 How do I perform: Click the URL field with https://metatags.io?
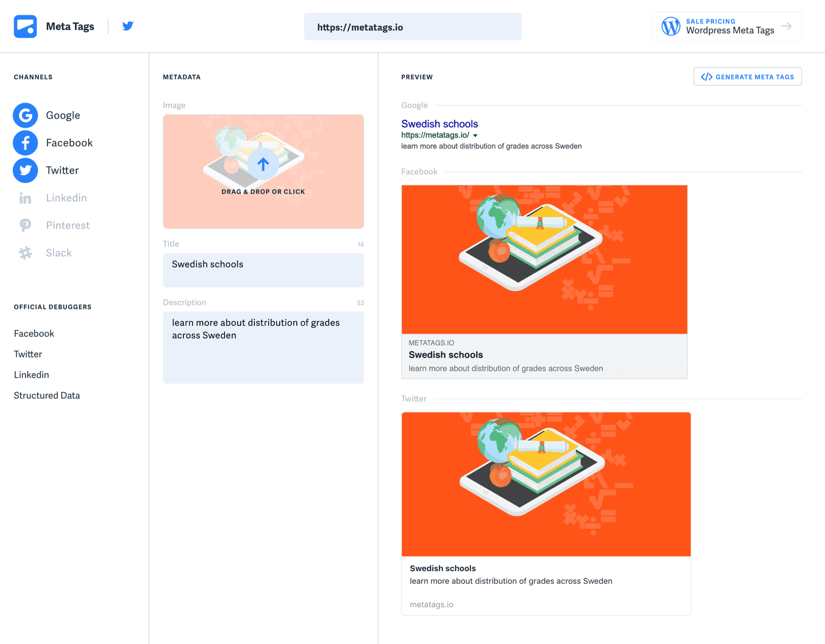point(412,27)
